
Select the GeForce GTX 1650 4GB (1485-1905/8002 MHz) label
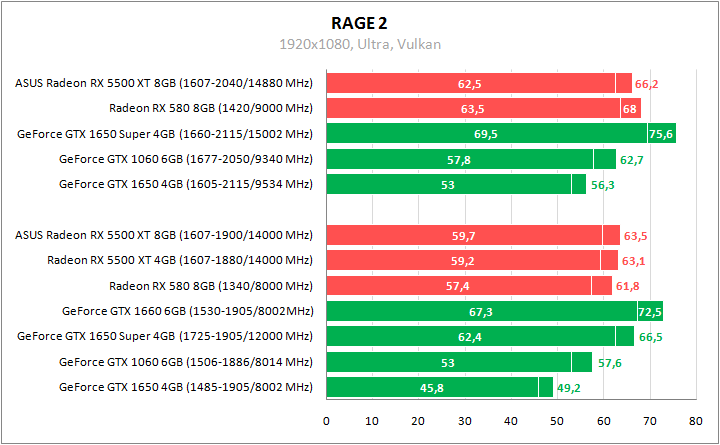[186, 387]
